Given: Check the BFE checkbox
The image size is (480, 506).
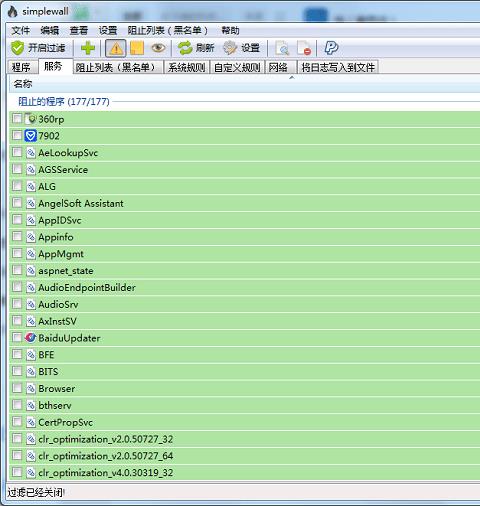Looking at the screenshot, I should 17,354.
